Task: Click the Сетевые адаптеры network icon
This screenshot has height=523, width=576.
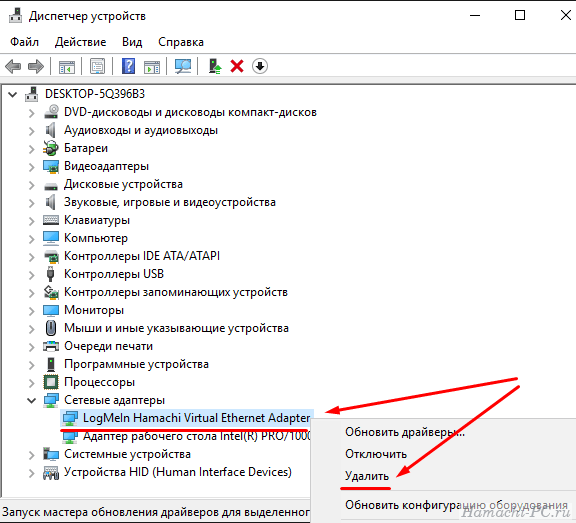Action: (51, 400)
